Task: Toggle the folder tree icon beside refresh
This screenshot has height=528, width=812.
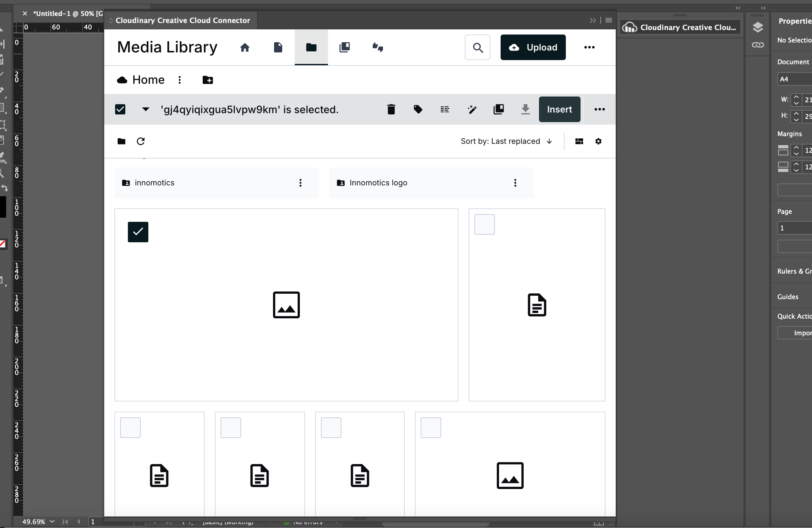Action: point(121,141)
